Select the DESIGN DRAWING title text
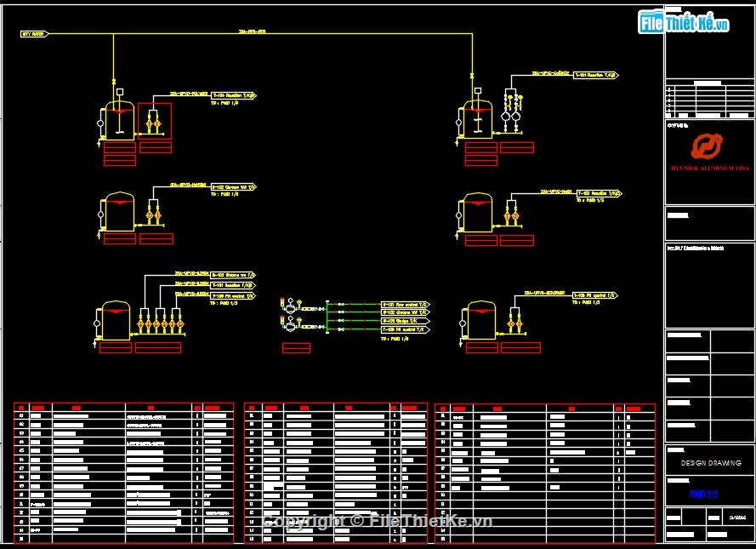 click(x=710, y=463)
